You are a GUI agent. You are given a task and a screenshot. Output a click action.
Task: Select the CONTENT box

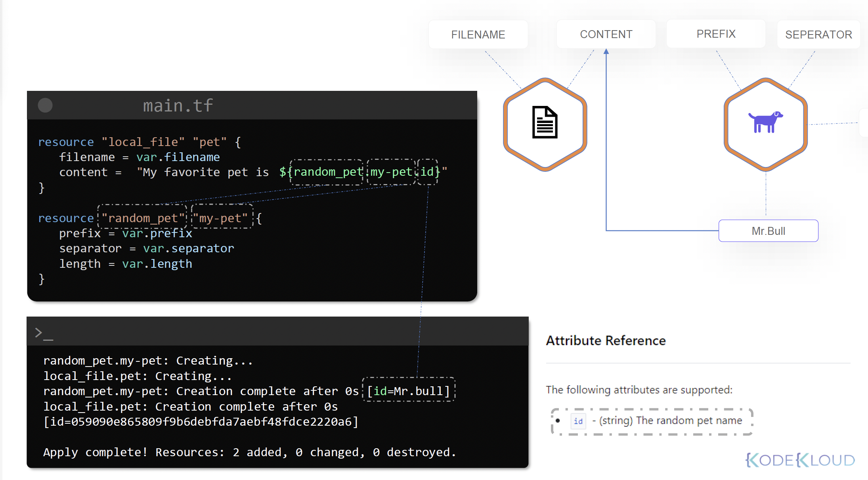click(606, 34)
